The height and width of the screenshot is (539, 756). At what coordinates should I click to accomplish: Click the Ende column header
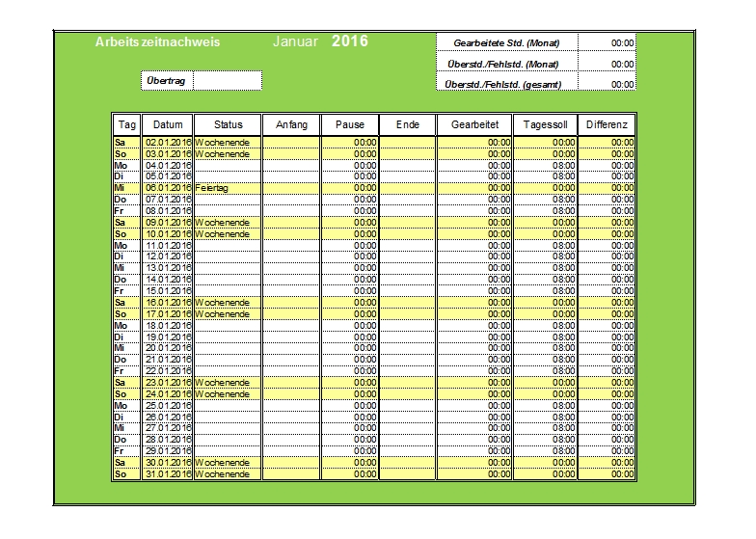[x=407, y=124]
